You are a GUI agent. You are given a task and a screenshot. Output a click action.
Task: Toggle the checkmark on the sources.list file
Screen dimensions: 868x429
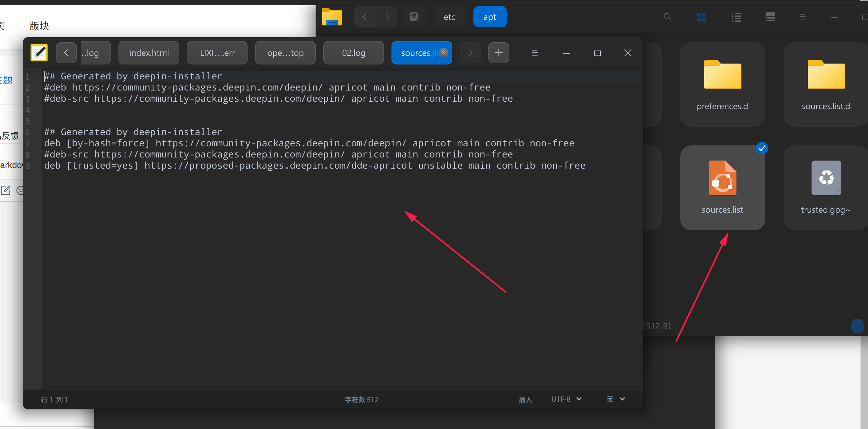pyautogui.click(x=762, y=148)
